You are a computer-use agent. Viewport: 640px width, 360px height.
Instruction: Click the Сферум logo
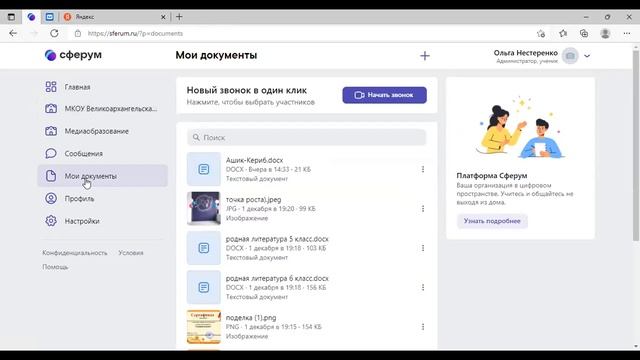tap(73, 55)
